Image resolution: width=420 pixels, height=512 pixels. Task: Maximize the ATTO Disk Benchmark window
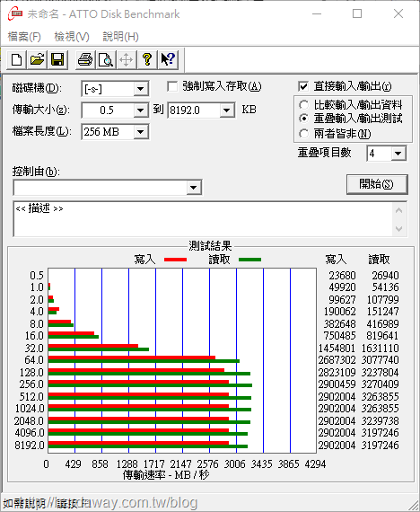click(x=357, y=13)
